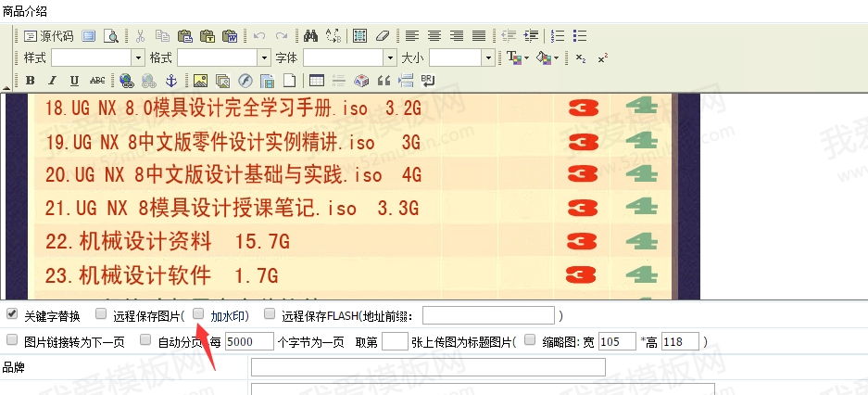Insert a numbered list
The width and height of the screenshot is (868, 395).
(x=558, y=36)
